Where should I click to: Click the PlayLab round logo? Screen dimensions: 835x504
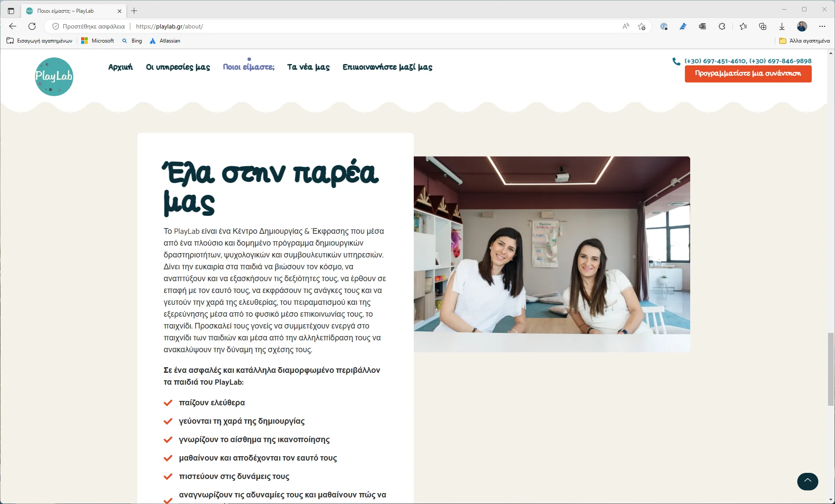coord(54,77)
